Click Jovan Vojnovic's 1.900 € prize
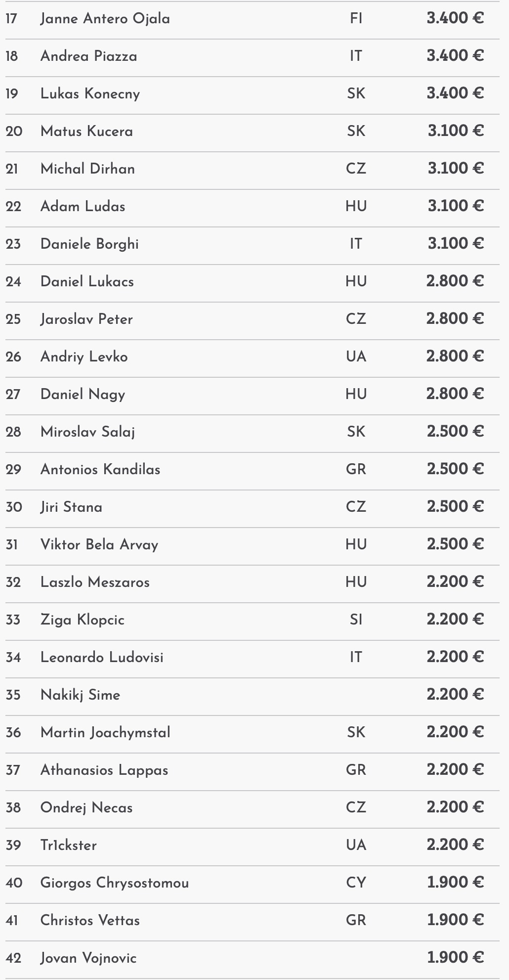Image resolution: width=509 pixels, height=980 pixels. coord(455,958)
